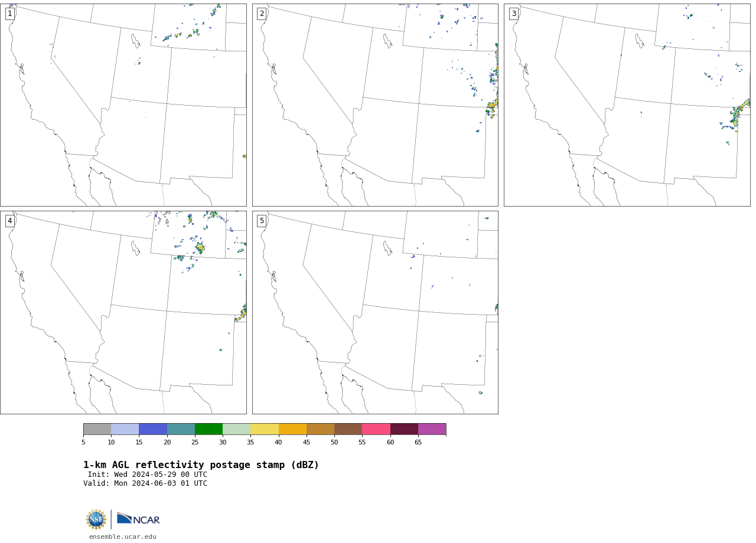The height and width of the screenshot is (543, 756).
Task: Click the NSF logo icon
Action: coord(96,519)
